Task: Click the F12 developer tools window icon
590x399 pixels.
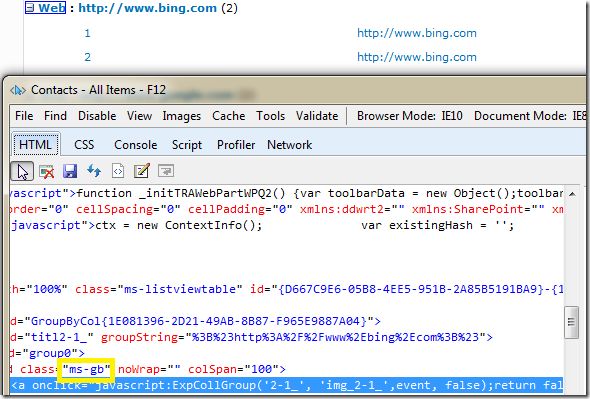Action: pos(18,90)
